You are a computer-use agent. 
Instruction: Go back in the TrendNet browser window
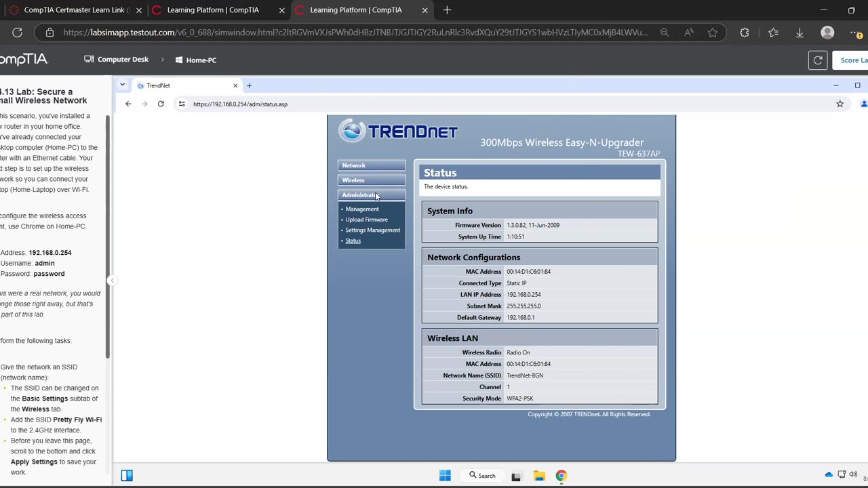pos(128,104)
